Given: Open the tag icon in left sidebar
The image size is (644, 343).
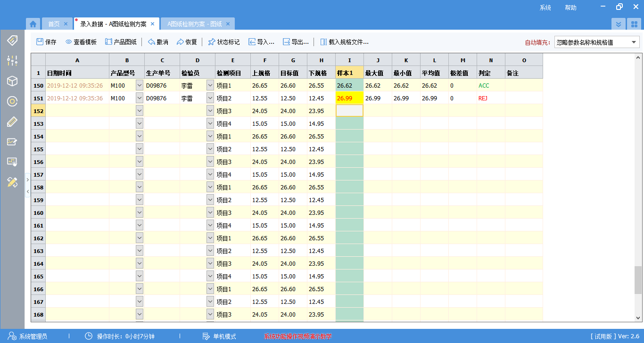Looking at the screenshot, I should click(x=12, y=40).
